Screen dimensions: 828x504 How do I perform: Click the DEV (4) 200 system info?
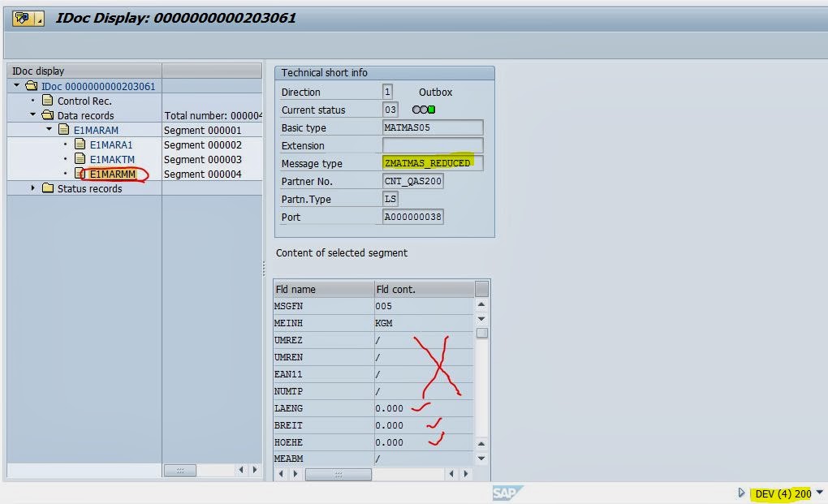click(x=783, y=494)
